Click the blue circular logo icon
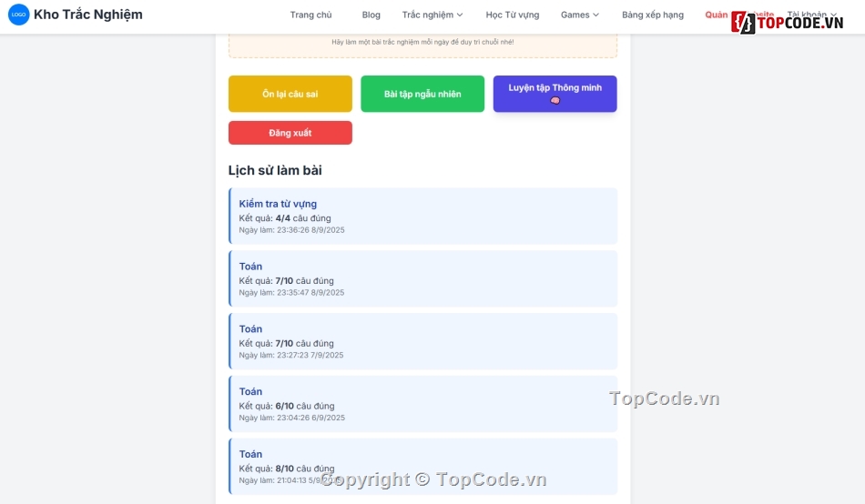The image size is (865, 504). coord(18,15)
